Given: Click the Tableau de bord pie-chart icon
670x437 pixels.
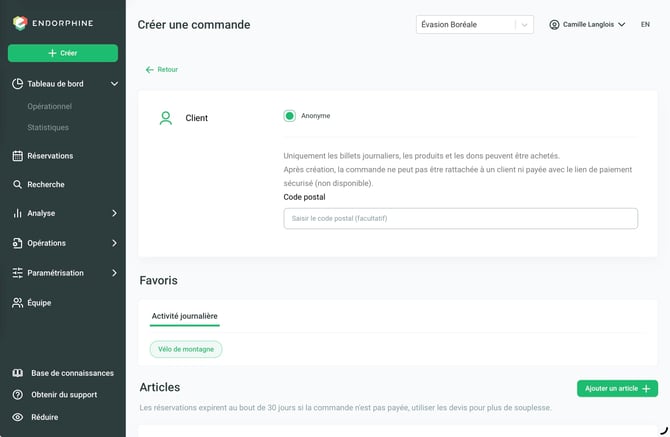Looking at the screenshot, I should point(18,84).
